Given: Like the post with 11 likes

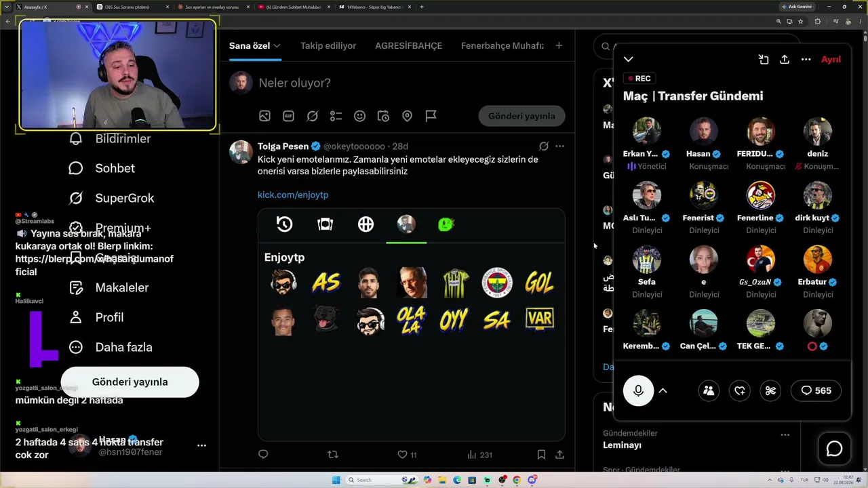Looking at the screenshot, I should coord(407,455).
